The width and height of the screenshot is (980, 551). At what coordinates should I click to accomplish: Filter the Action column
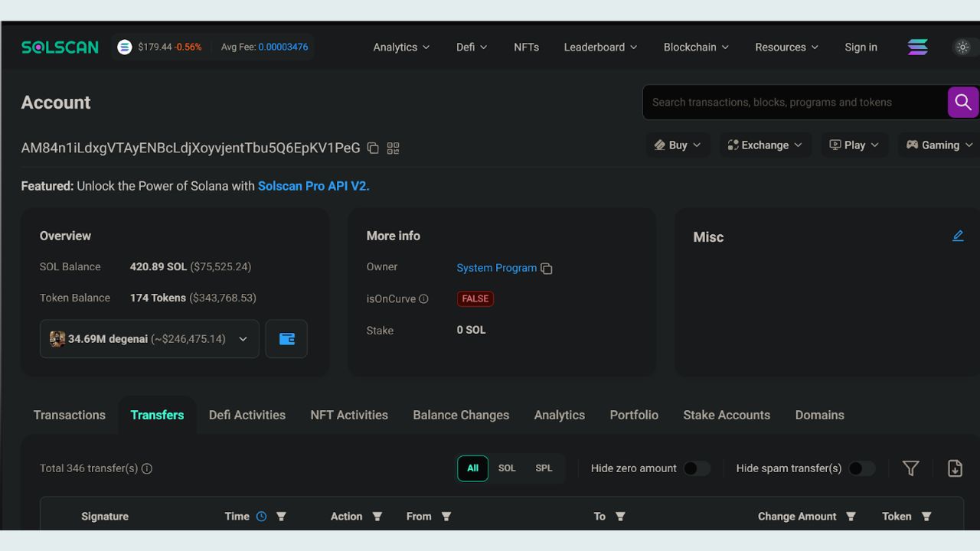pos(377,517)
